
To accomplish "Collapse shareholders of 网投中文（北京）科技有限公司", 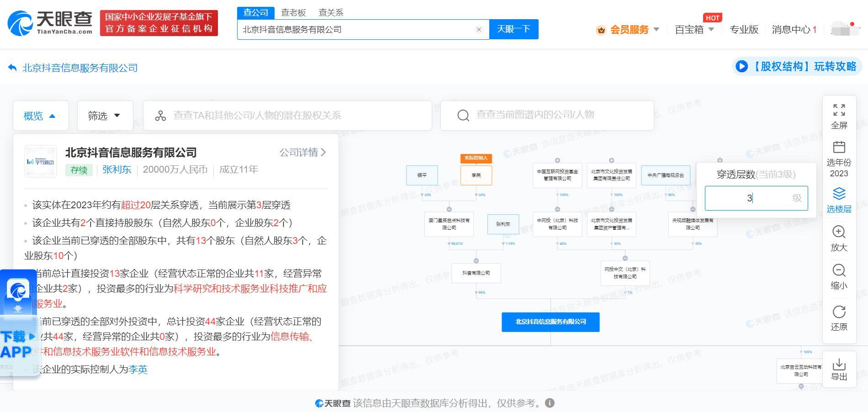I will click(625, 258).
